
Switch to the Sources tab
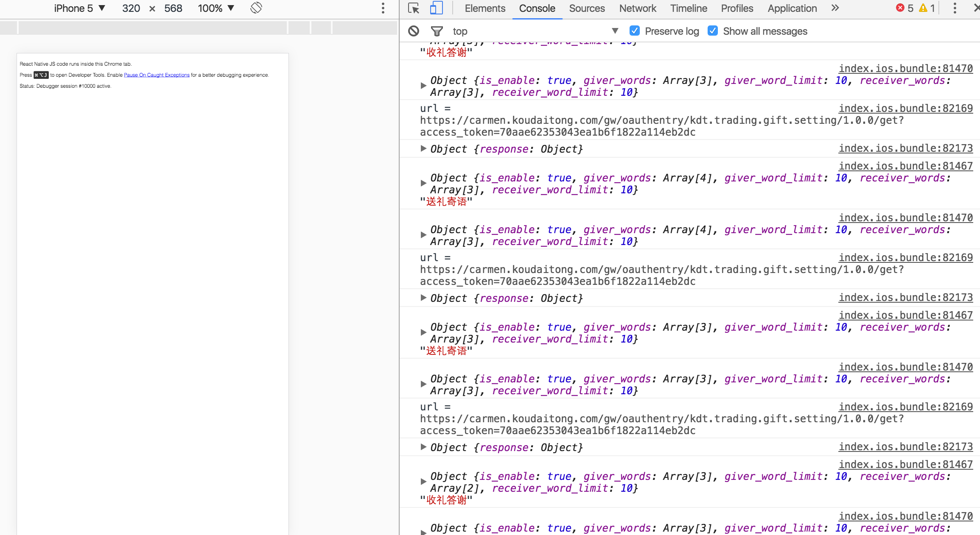tap(587, 8)
